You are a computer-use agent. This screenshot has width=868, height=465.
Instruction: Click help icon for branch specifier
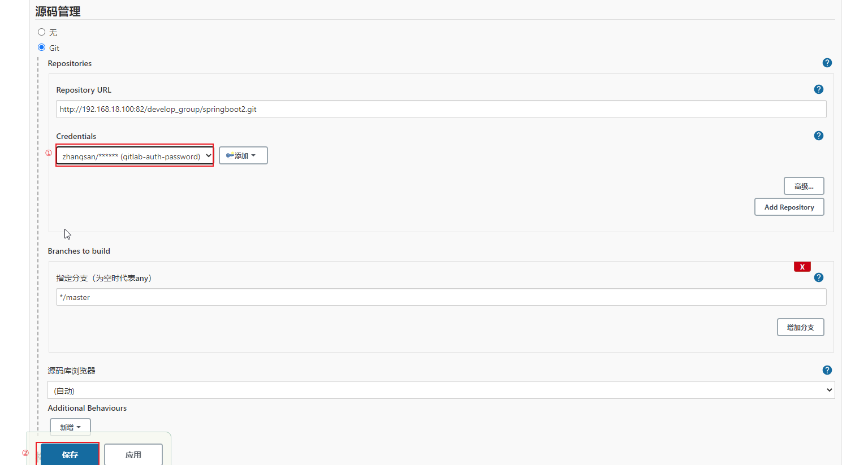pos(818,277)
